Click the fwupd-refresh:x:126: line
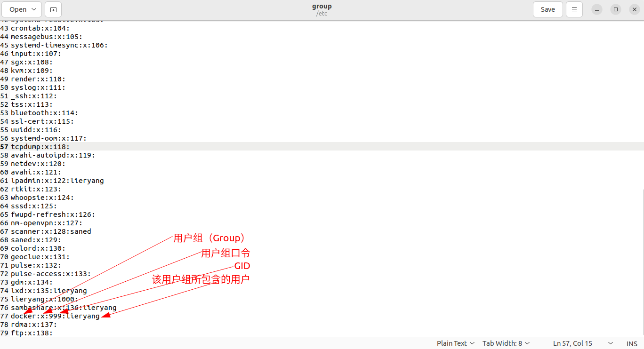Image resolution: width=644 pixels, height=349 pixels. coord(53,214)
